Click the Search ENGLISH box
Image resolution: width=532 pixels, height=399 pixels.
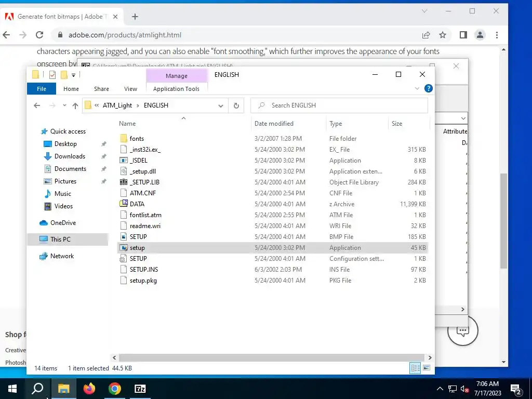click(339, 105)
